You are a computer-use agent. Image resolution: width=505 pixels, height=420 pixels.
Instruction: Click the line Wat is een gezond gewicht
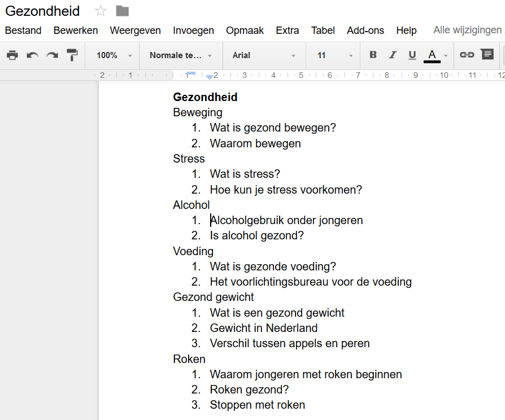pyautogui.click(x=277, y=313)
